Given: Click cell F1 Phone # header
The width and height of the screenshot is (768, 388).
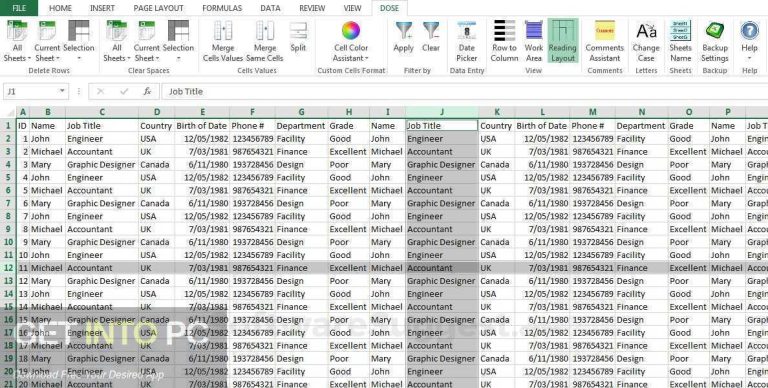Looking at the screenshot, I should pos(252,126).
